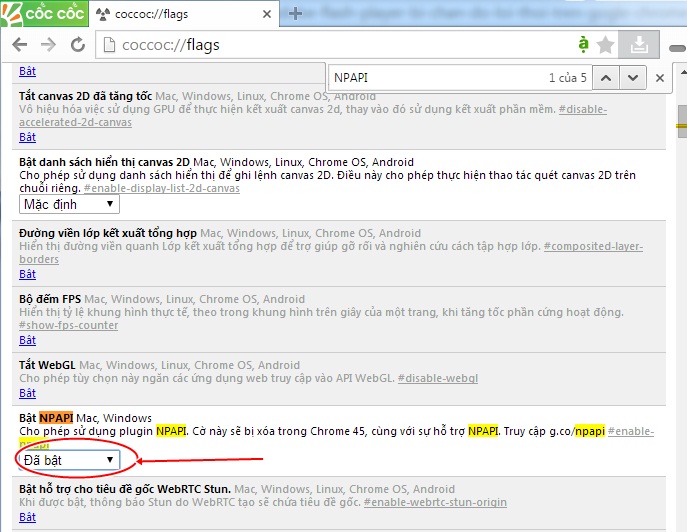Click the Cốc Cốc logo button

point(44,14)
